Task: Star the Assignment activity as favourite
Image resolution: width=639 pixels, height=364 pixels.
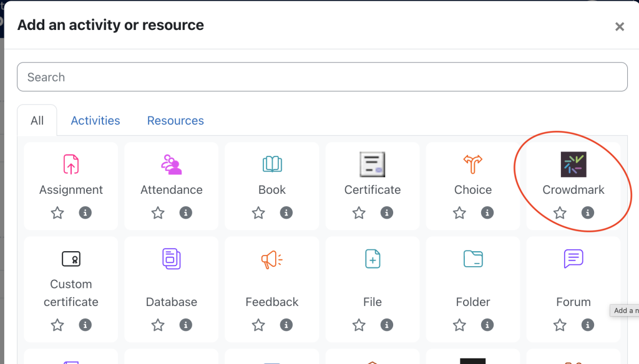Action: (57, 213)
